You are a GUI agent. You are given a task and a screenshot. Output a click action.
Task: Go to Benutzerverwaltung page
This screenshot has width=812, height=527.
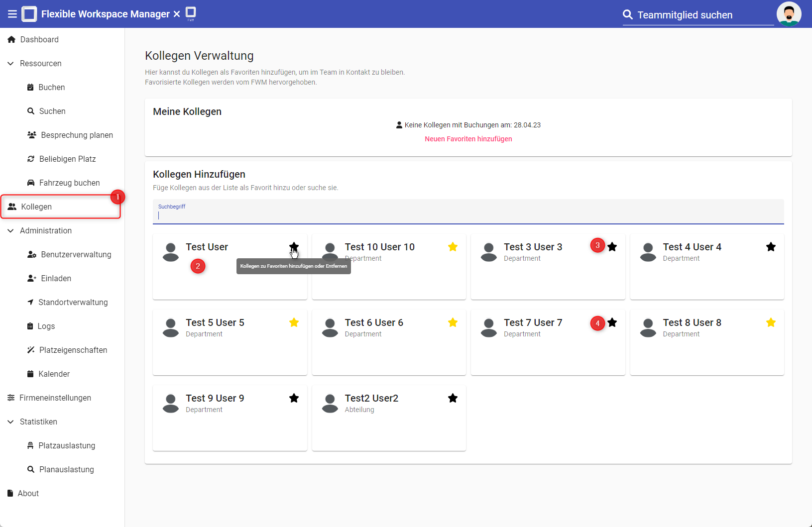76,254
